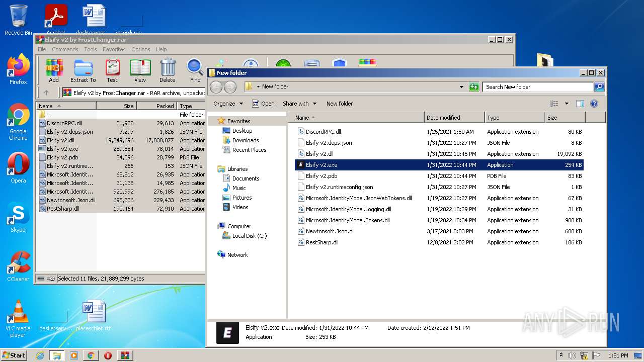The height and width of the screenshot is (362, 644).
Task: Click the Open toolbar button
Action: 264,104
